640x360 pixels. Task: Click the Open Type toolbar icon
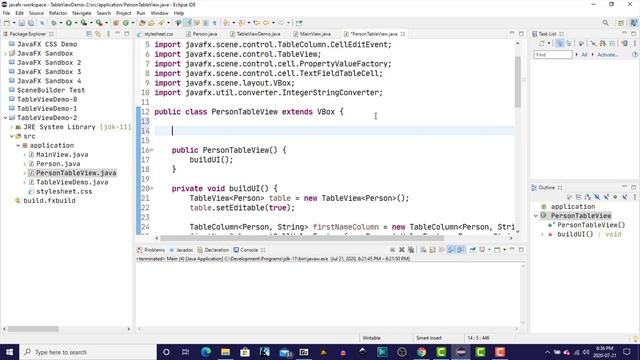point(142,23)
